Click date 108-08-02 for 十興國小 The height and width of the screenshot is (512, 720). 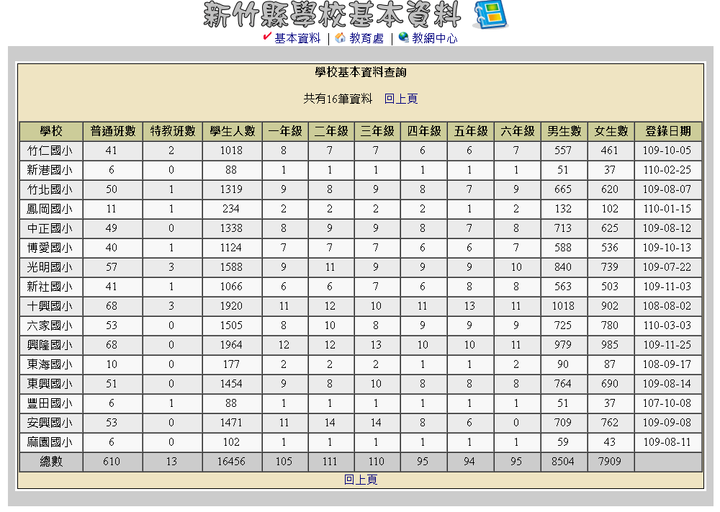(x=667, y=306)
